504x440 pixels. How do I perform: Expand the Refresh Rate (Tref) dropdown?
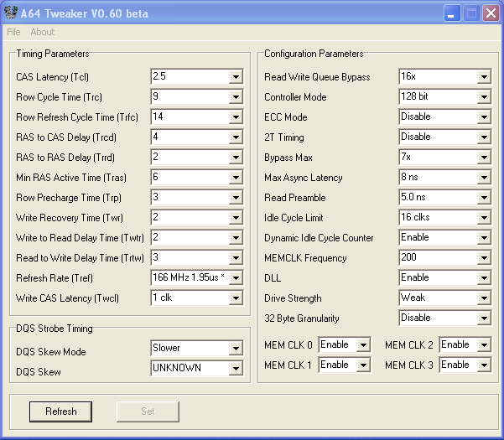coord(236,277)
